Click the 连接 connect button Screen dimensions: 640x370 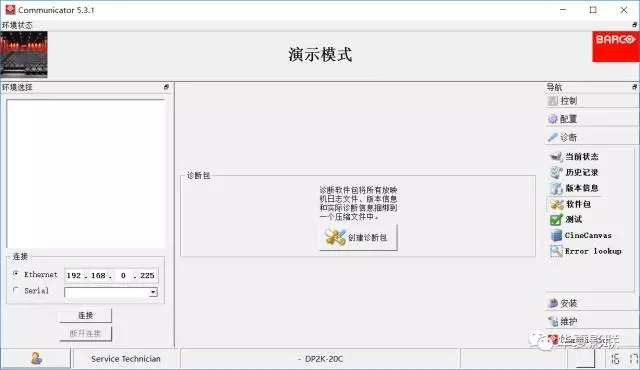(x=85, y=315)
